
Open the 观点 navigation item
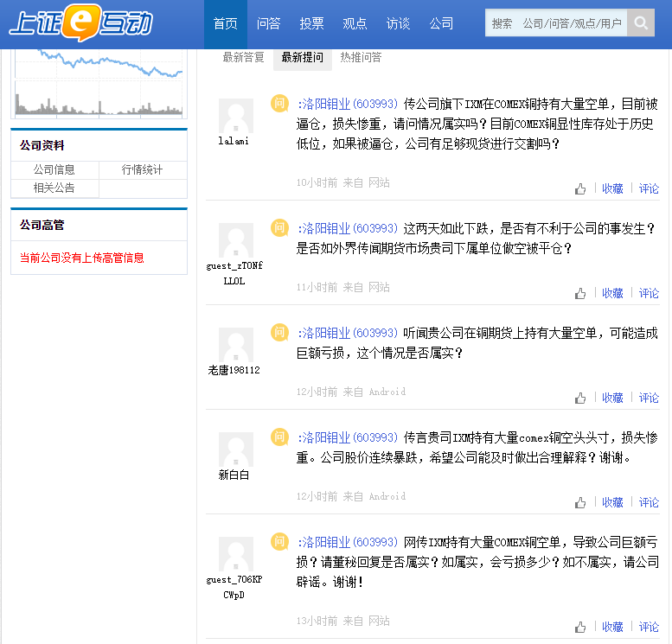point(355,23)
